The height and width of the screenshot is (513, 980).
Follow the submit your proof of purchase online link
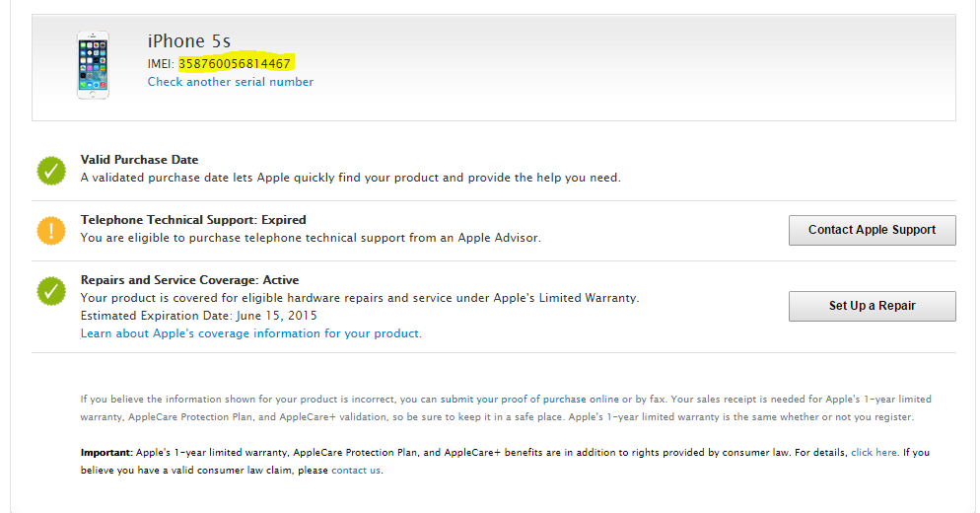(x=529, y=400)
